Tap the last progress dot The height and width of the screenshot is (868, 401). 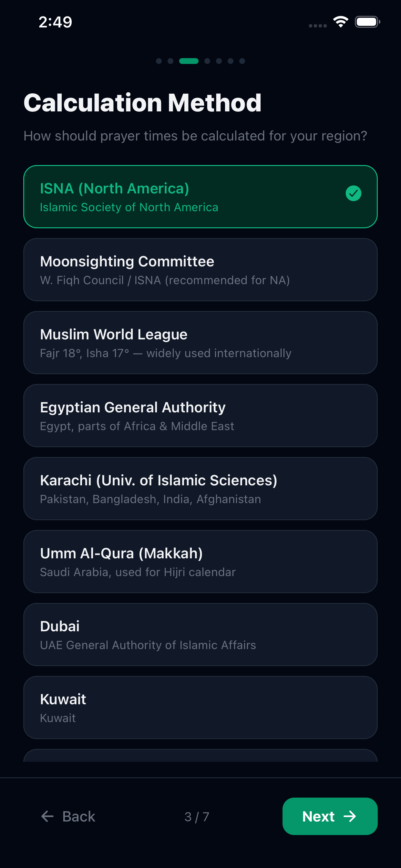(242, 61)
